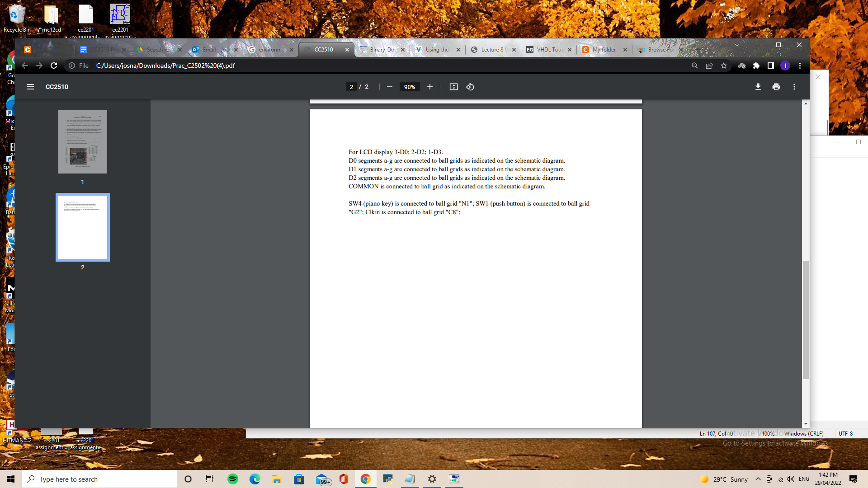Select page 1 thumbnail
This screenshot has height=488, width=868.
click(83, 142)
